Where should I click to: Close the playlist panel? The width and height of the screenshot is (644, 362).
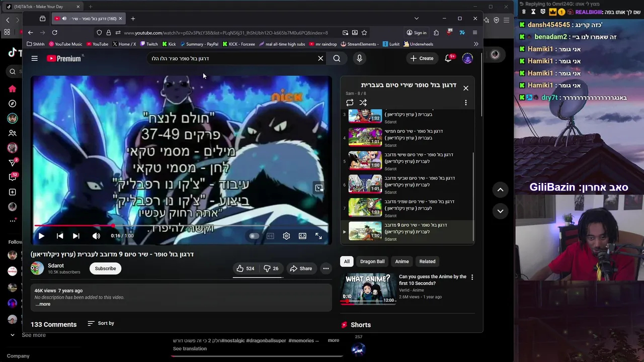[x=466, y=88]
